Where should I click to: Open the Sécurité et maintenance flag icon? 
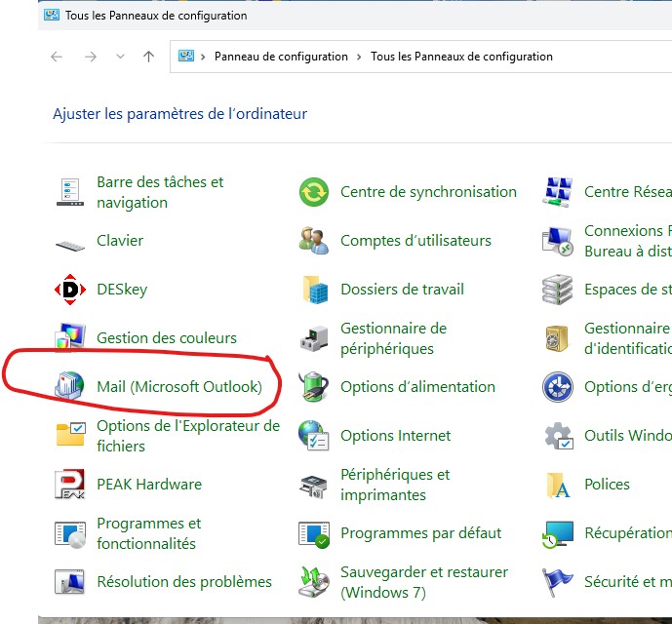click(x=557, y=582)
